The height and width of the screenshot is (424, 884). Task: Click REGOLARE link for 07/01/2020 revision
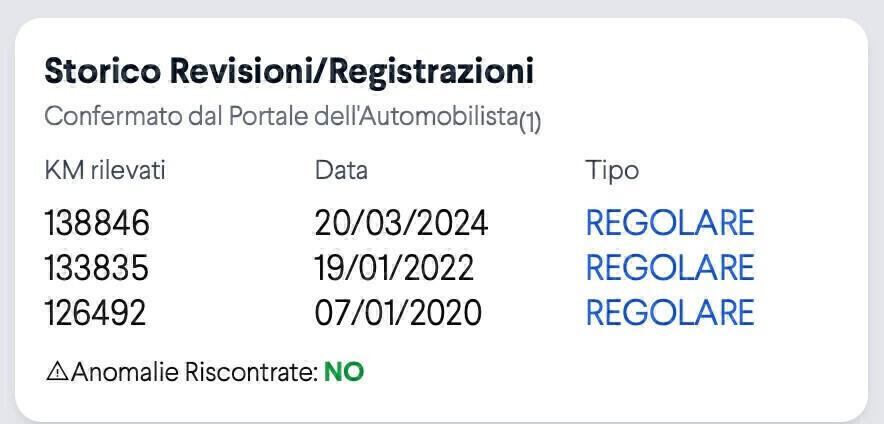tap(669, 313)
